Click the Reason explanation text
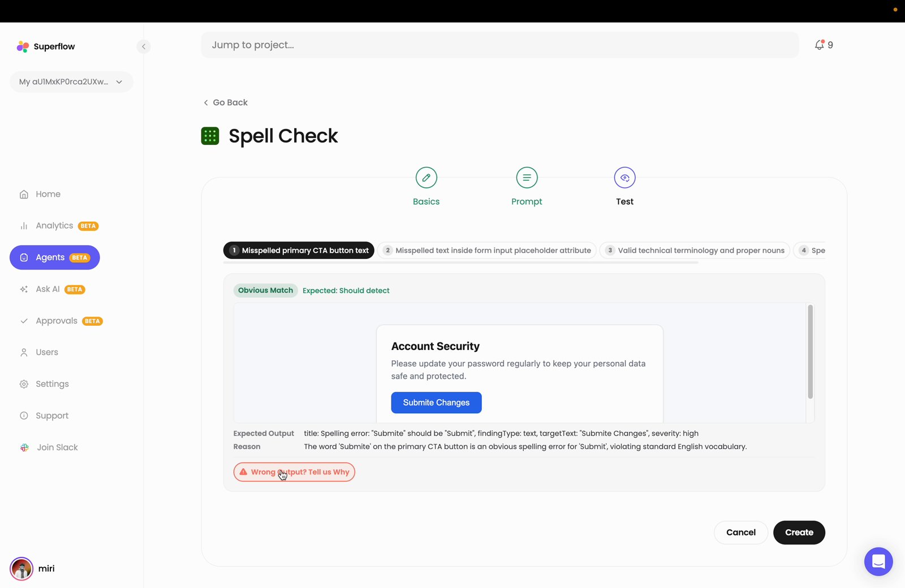This screenshot has height=588, width=905. 525,447
